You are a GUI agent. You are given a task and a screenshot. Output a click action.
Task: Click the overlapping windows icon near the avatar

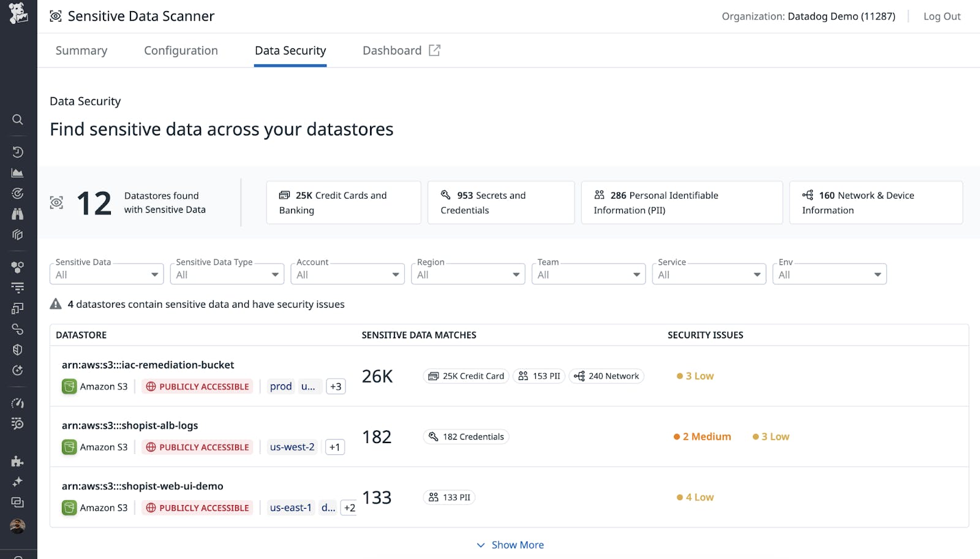pyautogui.click(x=18, y=501)
